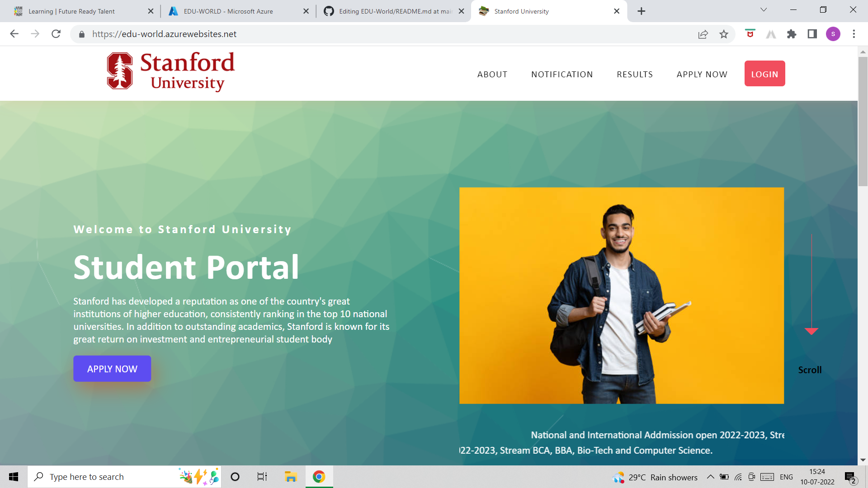
Task: Open the RESULTS menu item
Action: tap(635, 74)
